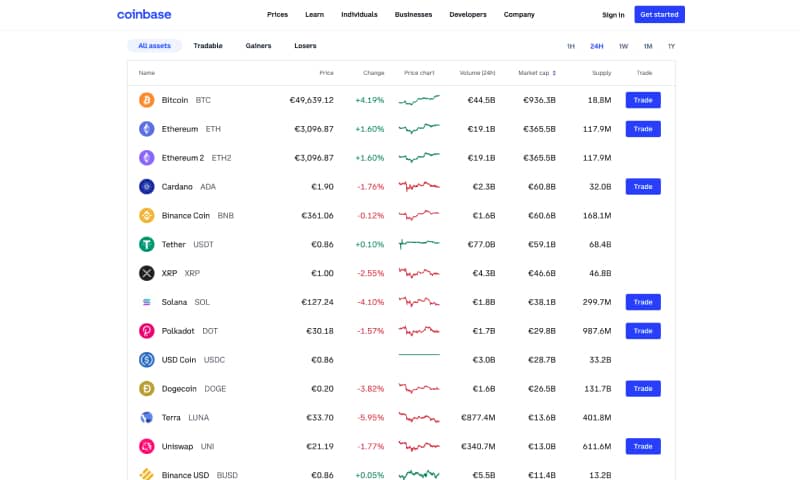Click Trade button for Dogecoin

click(x=643, y=388)
